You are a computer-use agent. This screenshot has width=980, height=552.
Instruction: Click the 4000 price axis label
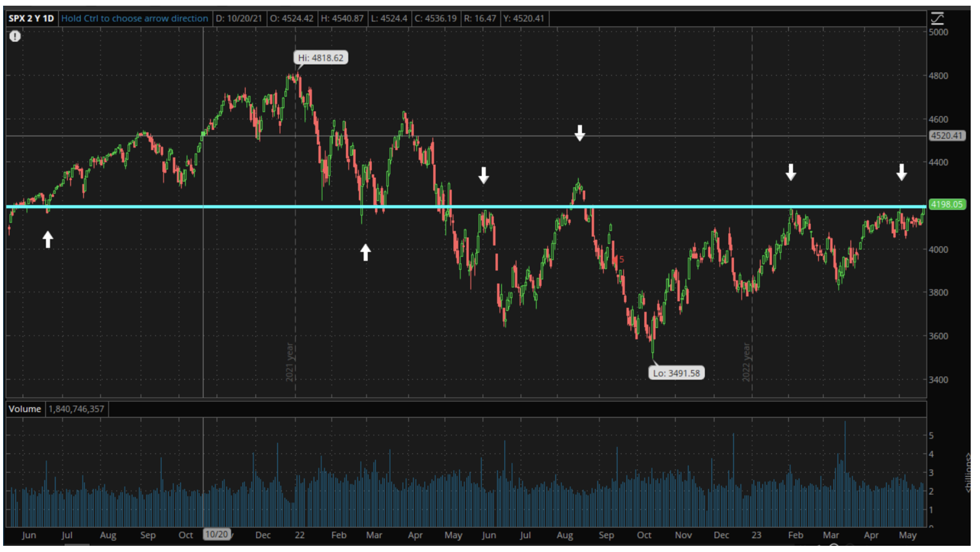pyautogui.click(x=938, y=249)
